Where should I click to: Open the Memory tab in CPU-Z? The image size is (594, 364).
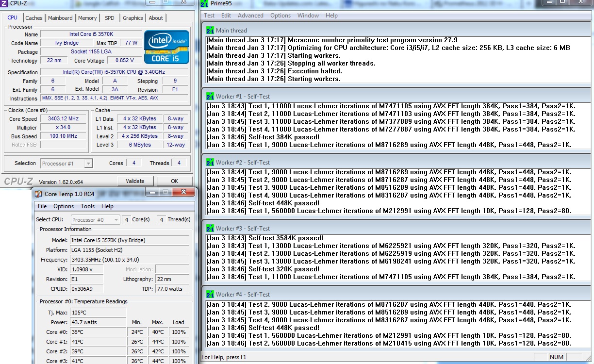87,18
